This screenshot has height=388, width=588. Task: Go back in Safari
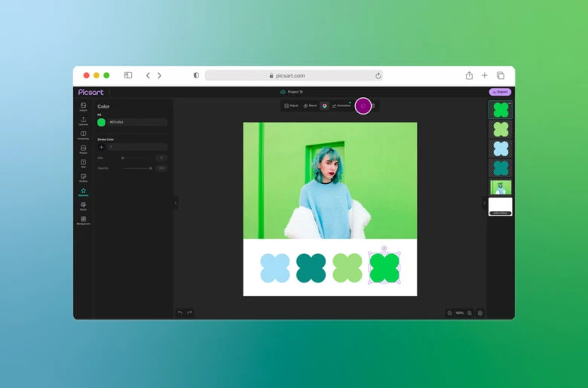pos(148,76)
